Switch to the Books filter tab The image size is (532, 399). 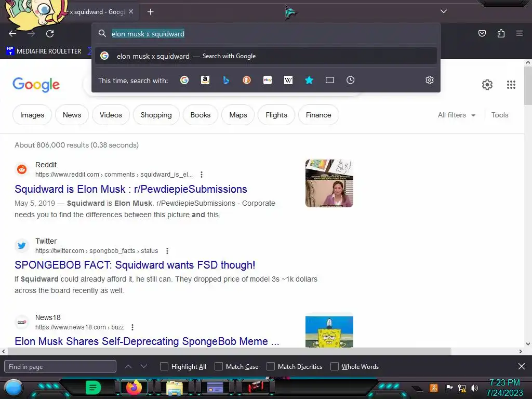click(x=201, y=115)
